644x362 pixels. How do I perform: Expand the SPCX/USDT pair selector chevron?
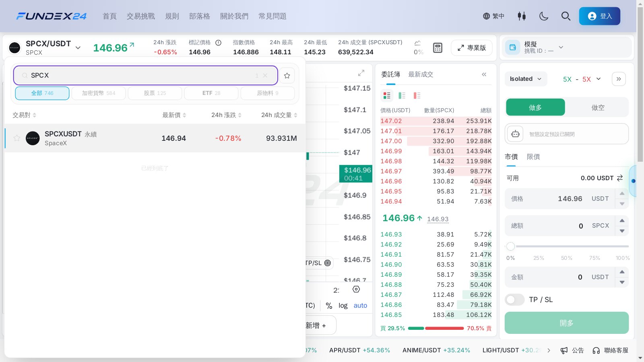(x=78, y=48)
